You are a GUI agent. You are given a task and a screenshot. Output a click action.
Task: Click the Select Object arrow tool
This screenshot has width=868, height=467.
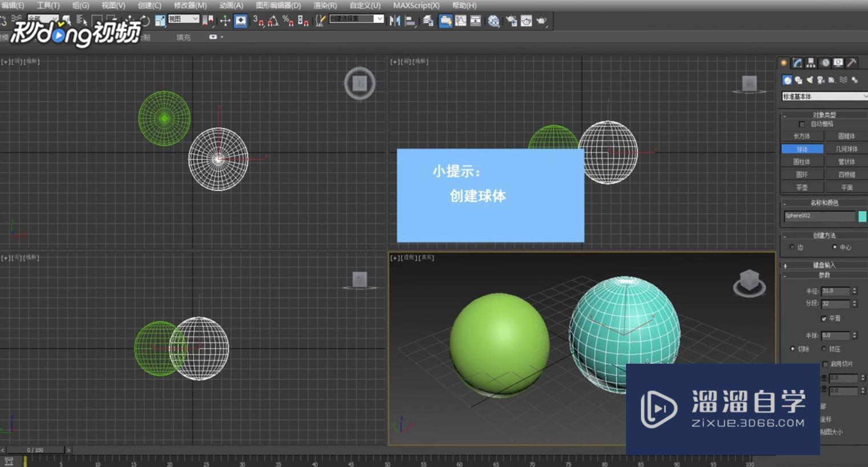[x=67, y=20]
